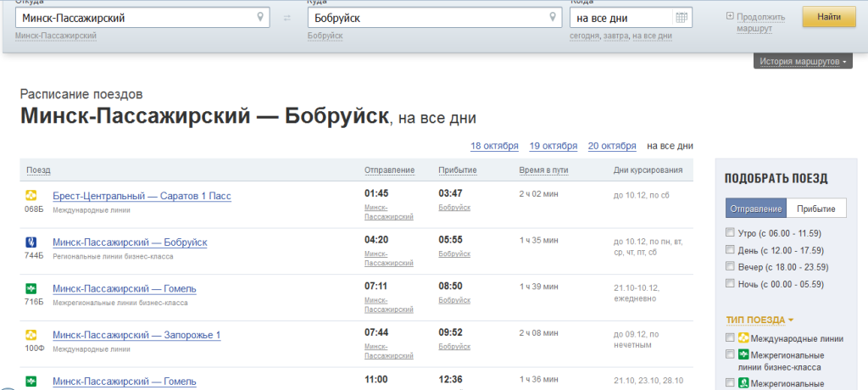Click the location pin in destination field
868x390 pixels.
pos(553,17)
